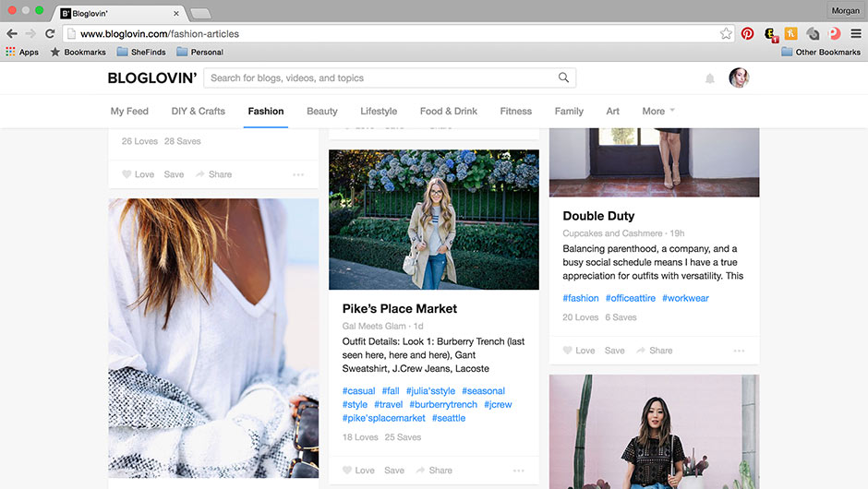Open the #casual hashtag
This screenshot has height=489, width=868.
click(358, 390)
